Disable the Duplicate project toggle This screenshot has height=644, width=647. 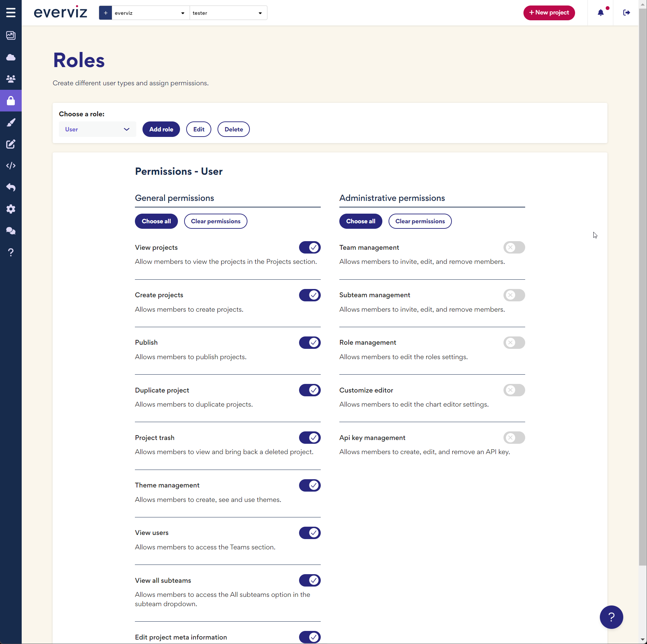pyautogui.click(x=310, y=390)
